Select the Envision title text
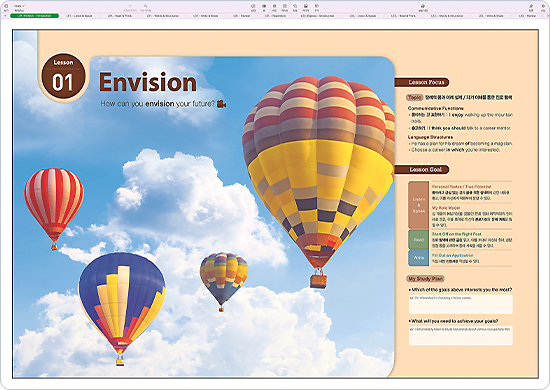The width and height of the screenshot is (550, 390). pos(148,82)
